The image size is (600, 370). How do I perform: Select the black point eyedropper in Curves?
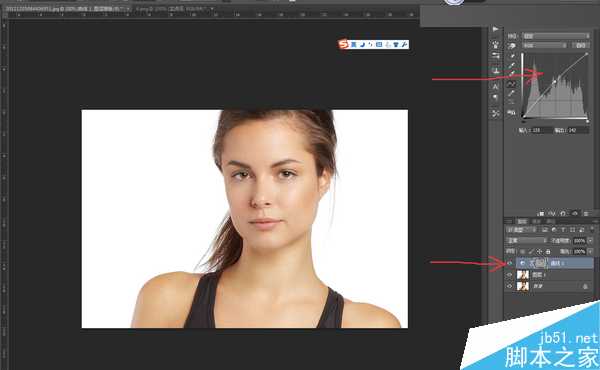512,56
